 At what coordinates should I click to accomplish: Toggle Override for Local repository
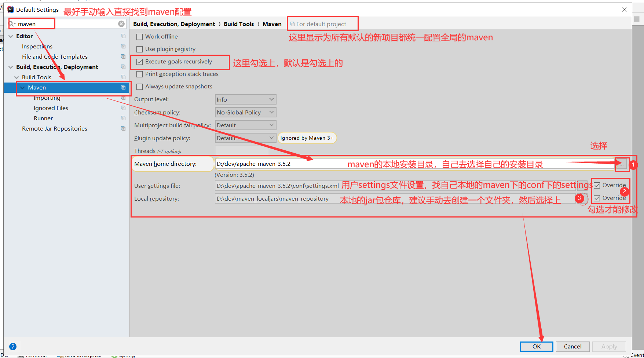tap(597, 198)
